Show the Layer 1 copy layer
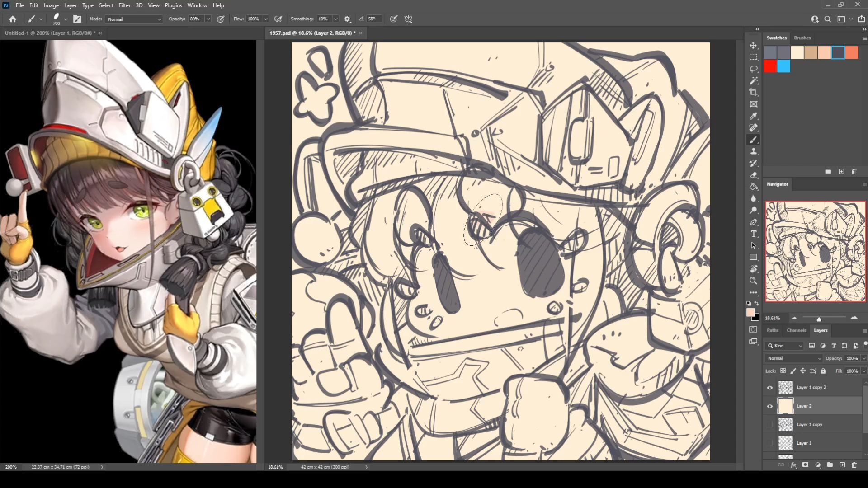The height and width of the screenshot is (488, 868). tap(770, 425)
